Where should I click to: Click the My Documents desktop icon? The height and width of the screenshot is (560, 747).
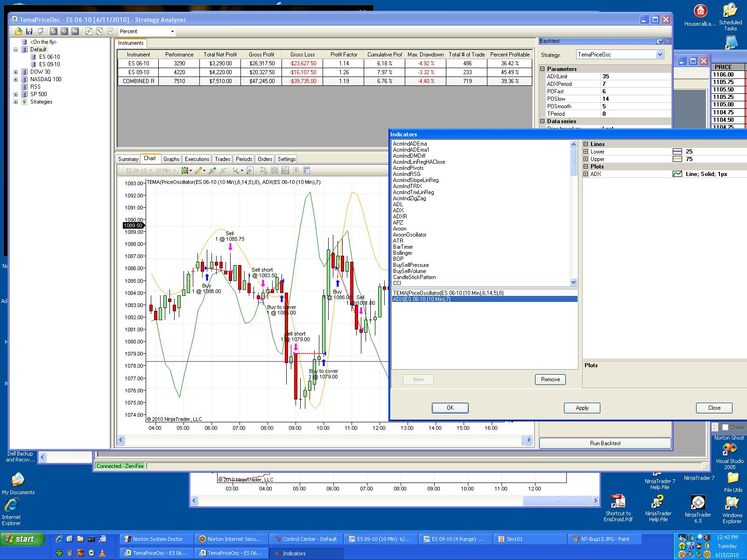pyautogui.click(x=18, y=483)
